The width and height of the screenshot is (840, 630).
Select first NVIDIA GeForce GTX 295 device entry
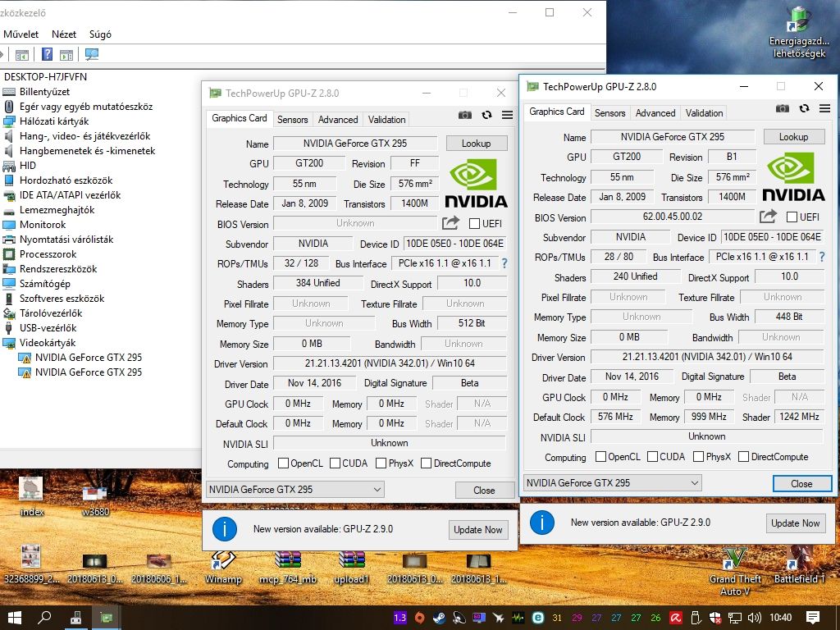click(x=89, y=358)
